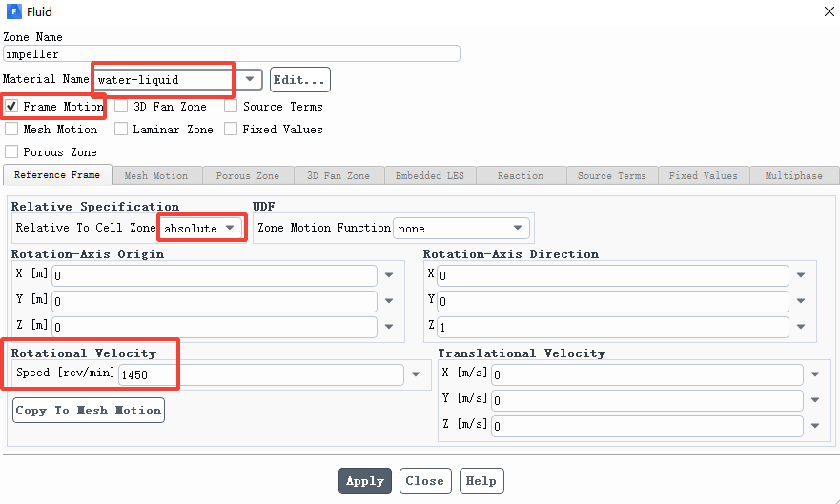The image size is (840, 504).
Task: Close the Fluid dialog with X icon
Action: pos(829,11)
